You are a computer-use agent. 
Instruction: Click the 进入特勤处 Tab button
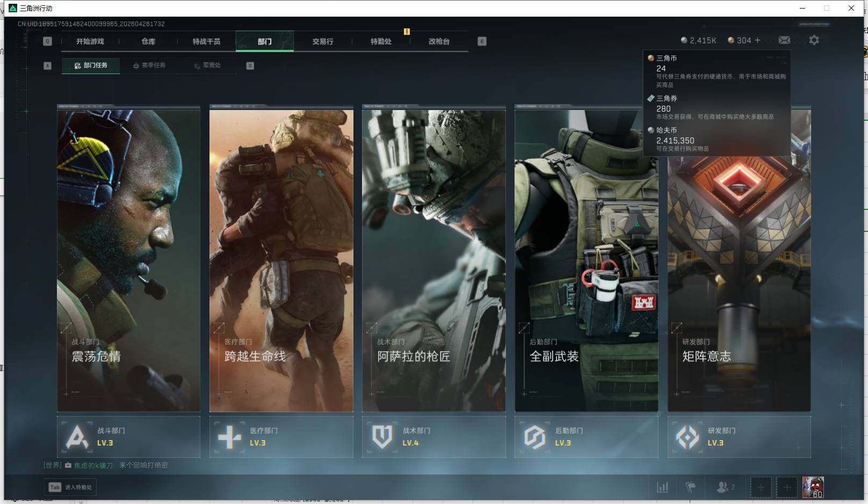(70, 487)
